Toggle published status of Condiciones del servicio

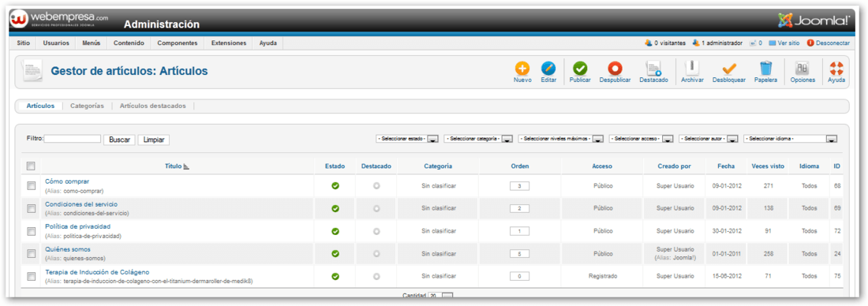click(x=335, y=208)
